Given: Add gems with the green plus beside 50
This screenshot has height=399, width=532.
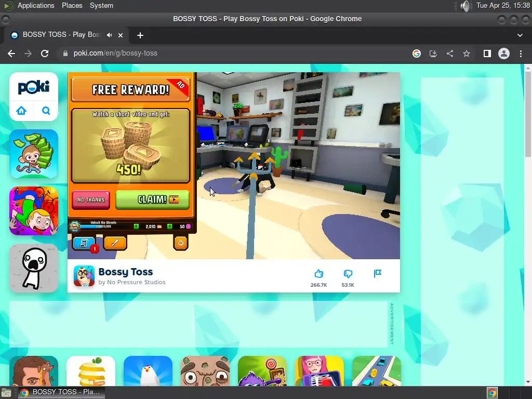Looking at the screenshot, I should tap(170, 227).
